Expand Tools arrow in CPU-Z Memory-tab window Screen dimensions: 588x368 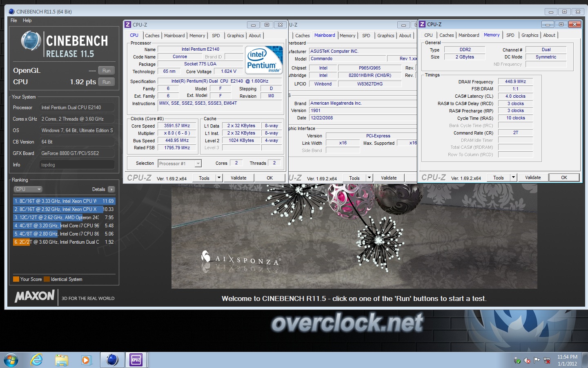click(x=514, y=177)
